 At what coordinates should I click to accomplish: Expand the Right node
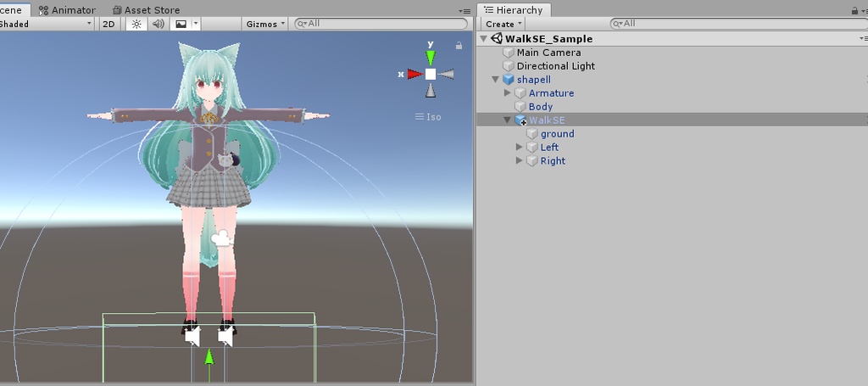(520, 160)
